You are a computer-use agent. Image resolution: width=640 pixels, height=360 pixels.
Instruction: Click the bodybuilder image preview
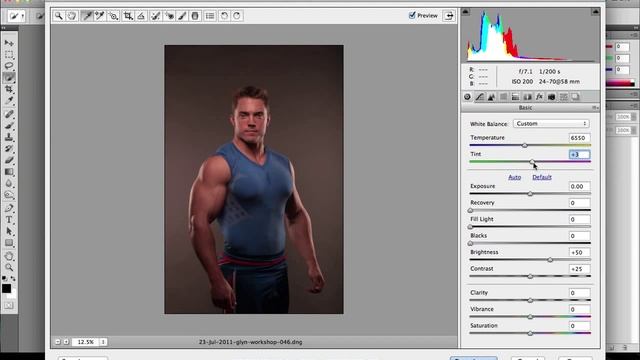tap(254, 179)
